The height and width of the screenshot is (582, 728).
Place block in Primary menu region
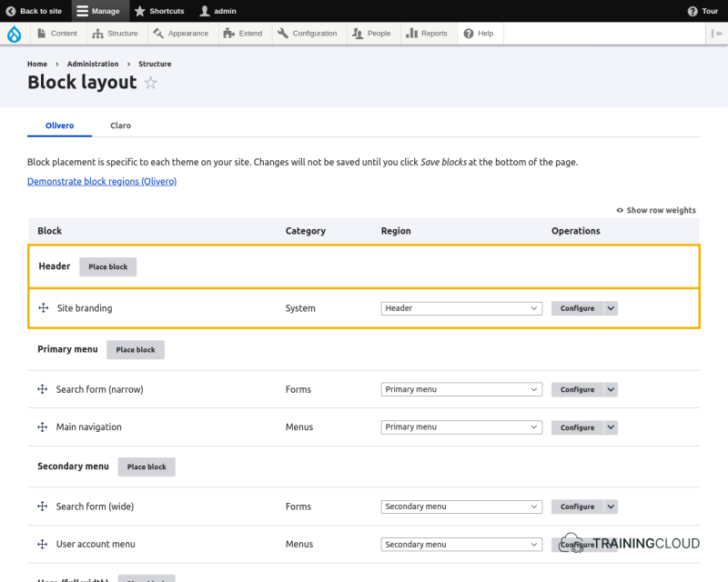136,350
